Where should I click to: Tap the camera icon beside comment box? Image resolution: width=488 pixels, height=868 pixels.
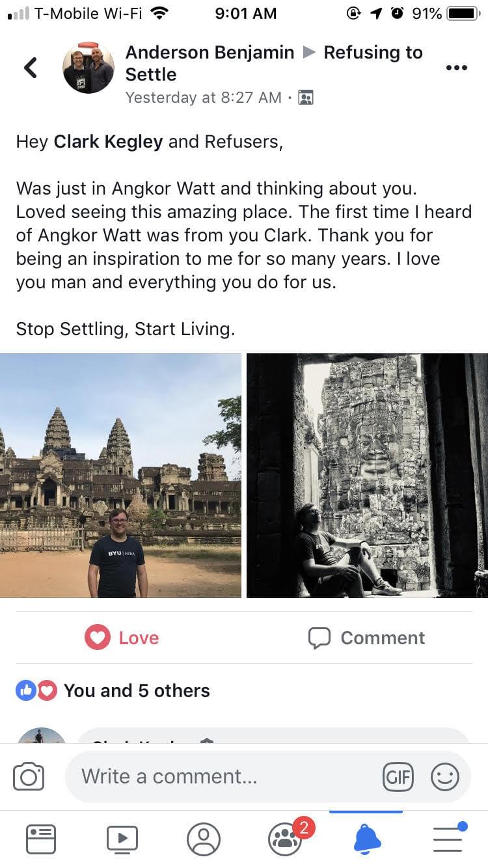tap(29, 777)
